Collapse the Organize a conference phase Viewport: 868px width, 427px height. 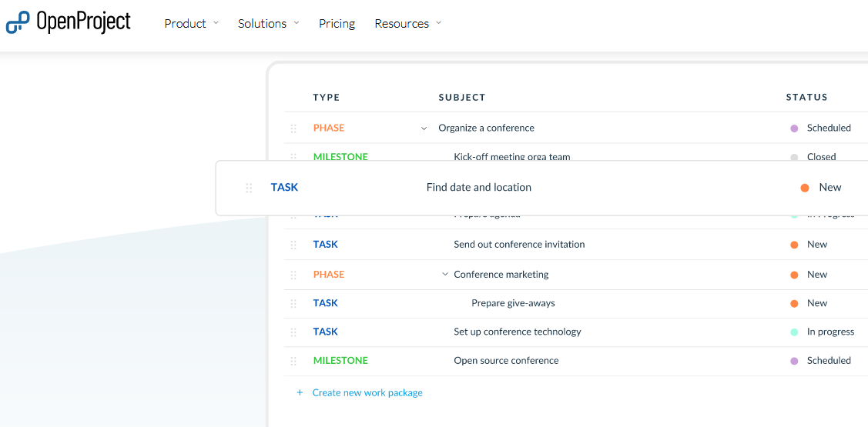[x=424, y=128]
